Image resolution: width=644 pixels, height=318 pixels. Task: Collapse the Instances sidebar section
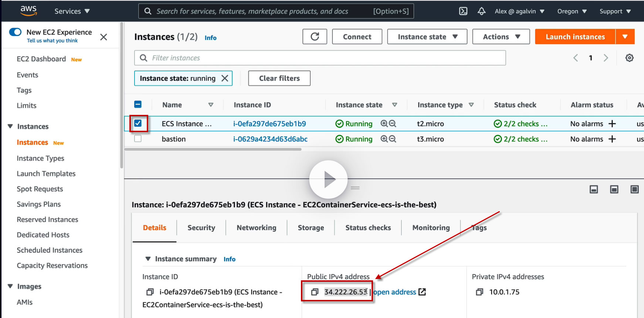[x=10, y=126]
